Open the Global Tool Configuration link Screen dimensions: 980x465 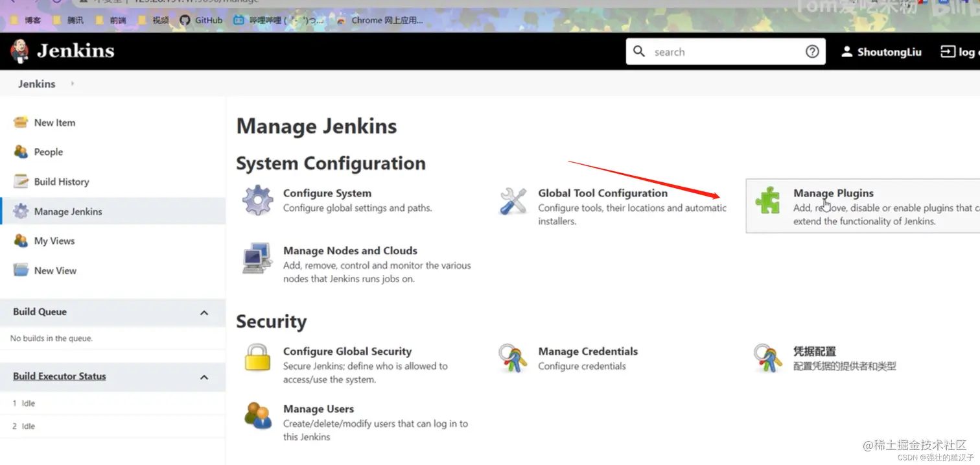tap(603, 193)
